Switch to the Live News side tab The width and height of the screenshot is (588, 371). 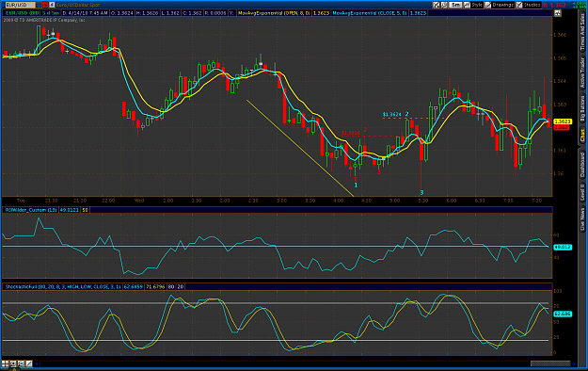click(582, 219)
